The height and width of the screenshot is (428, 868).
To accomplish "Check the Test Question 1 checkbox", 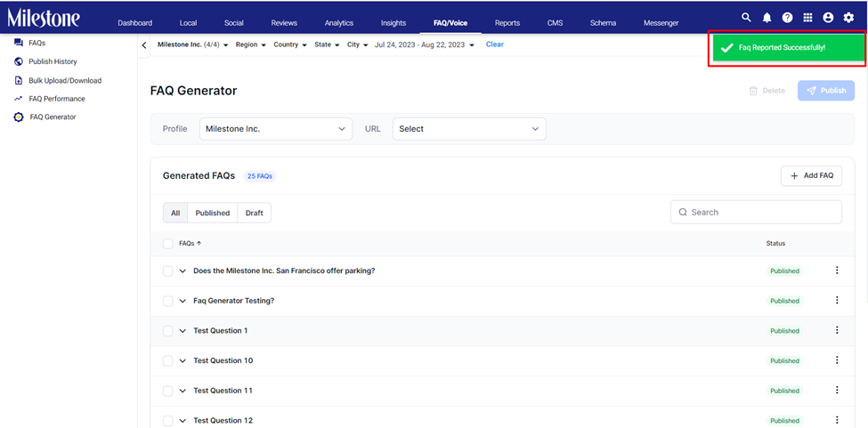I will coord(167,331).
